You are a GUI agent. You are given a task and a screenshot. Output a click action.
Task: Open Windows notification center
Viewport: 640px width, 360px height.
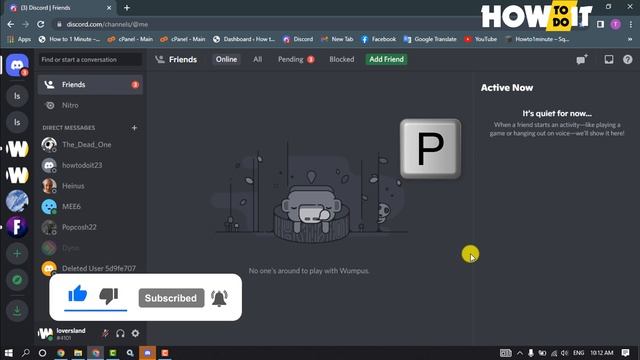click(625, 353)
